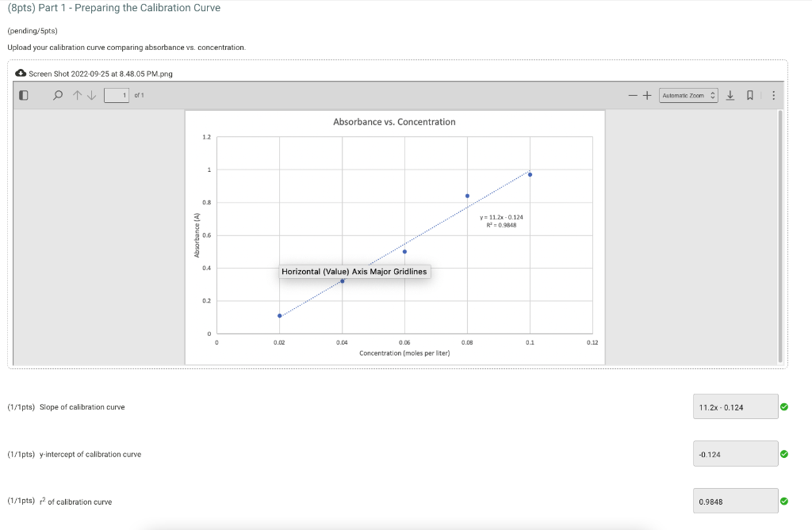
Task: Click the green checkmark beside y-intercept answer
Action: point(784,454)
